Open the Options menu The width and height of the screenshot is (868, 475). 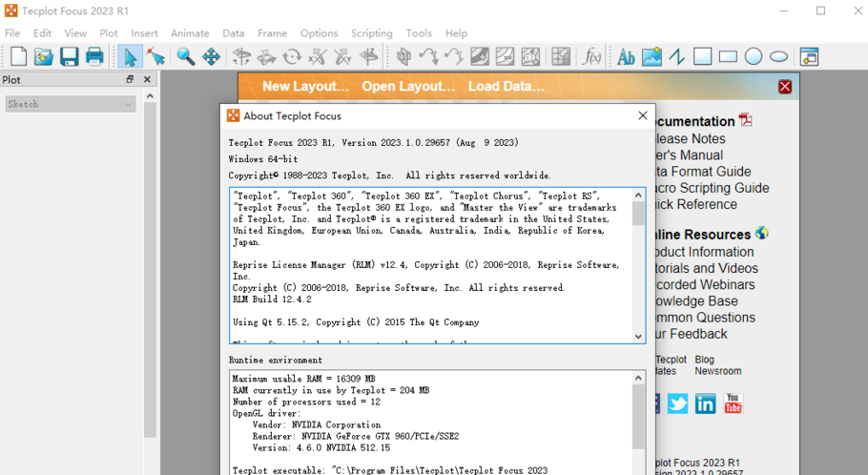pyautogui.click(x=319, y=33)
